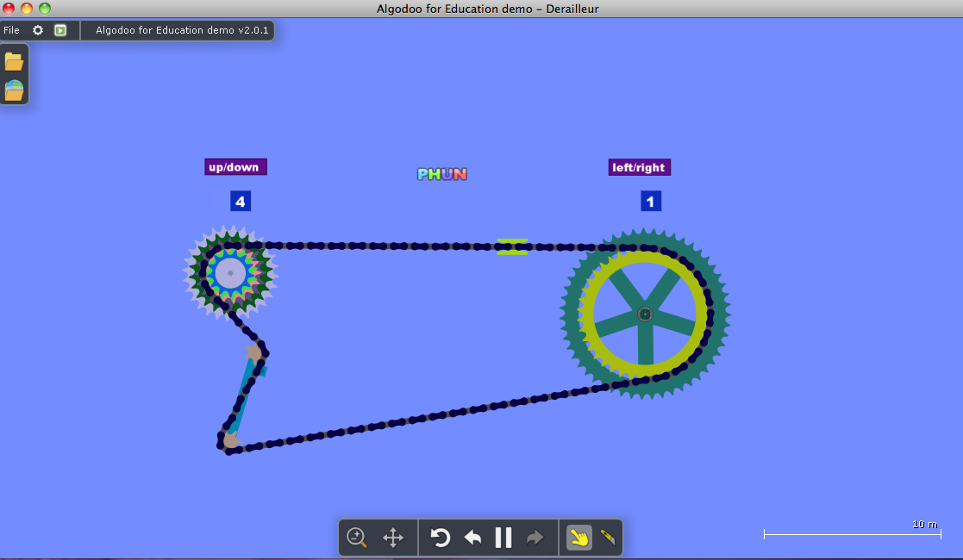Click the blue gear number 4 box
The width and height of the screenshot is (963, 560).
coord(241,202)
